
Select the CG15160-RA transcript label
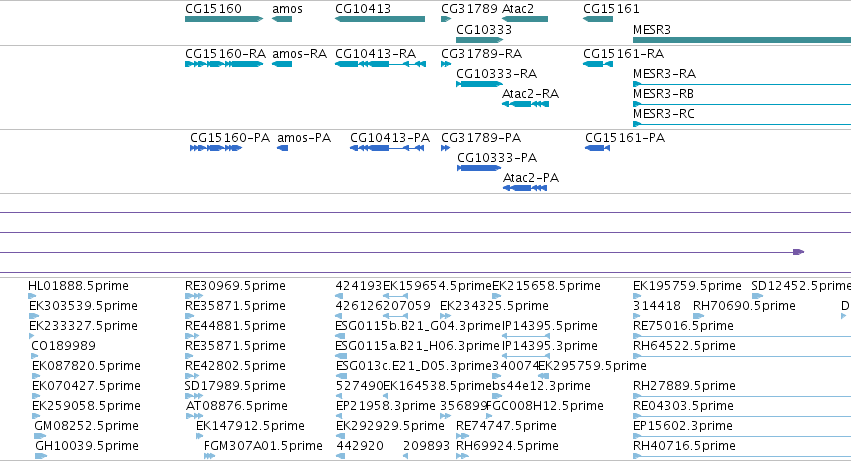[x=225, y=54]
